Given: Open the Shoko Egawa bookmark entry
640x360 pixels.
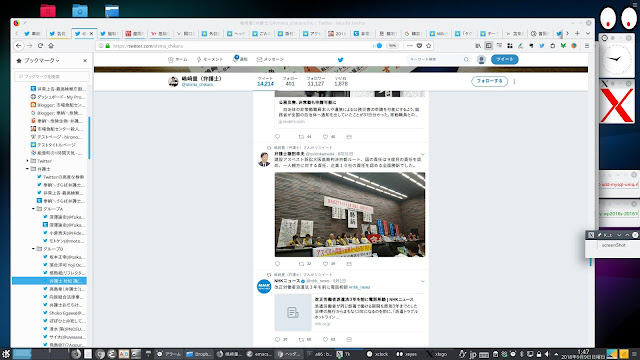Looking at the screenshot, I should click(64, 313).
